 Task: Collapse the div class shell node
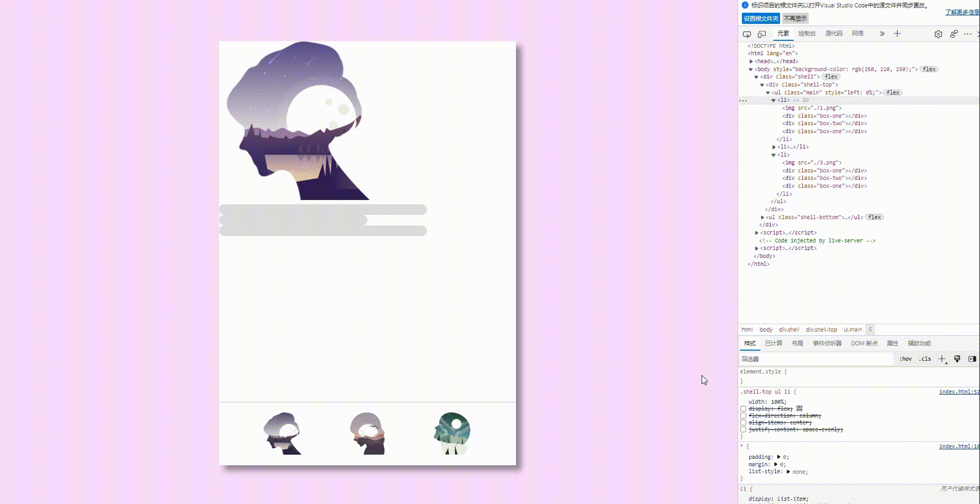757,77
